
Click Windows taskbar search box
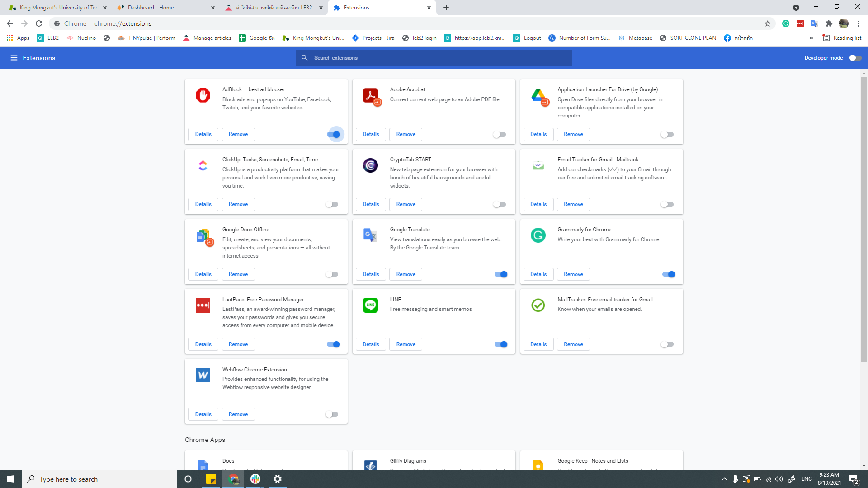click(99, 479)
